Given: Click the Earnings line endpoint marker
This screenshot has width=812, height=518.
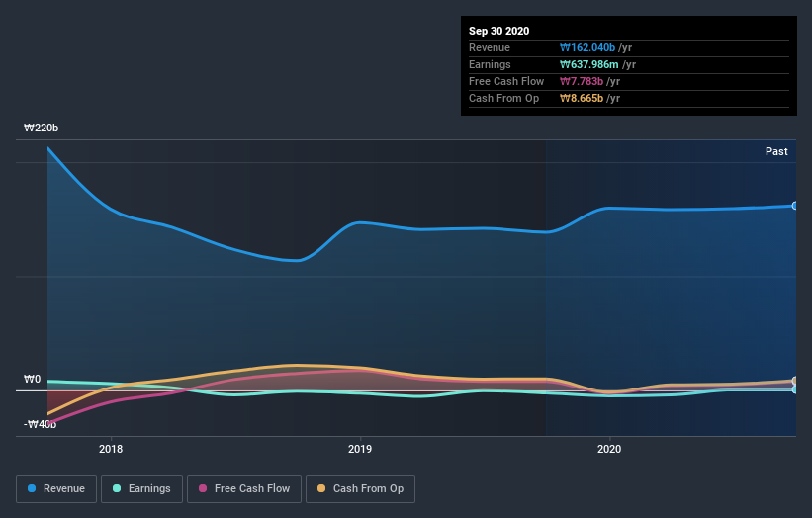Looking at the screenshot, I should click(795, 389).
